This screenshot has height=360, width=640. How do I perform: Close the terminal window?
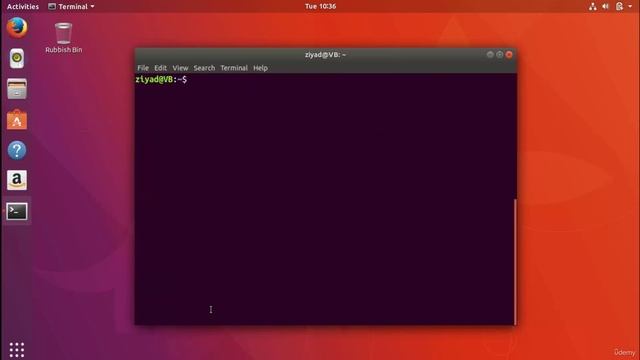tap(509, 55)
